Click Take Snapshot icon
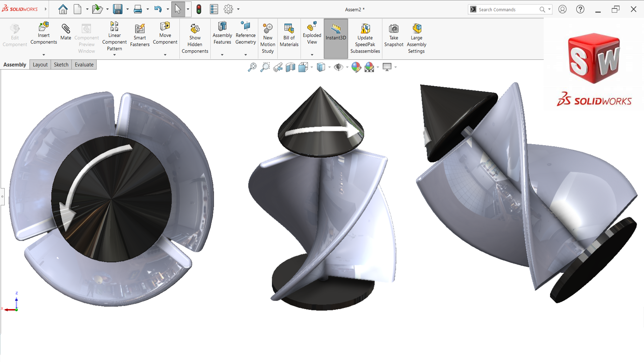Screen dimensions: 644x362 point(394,35)
